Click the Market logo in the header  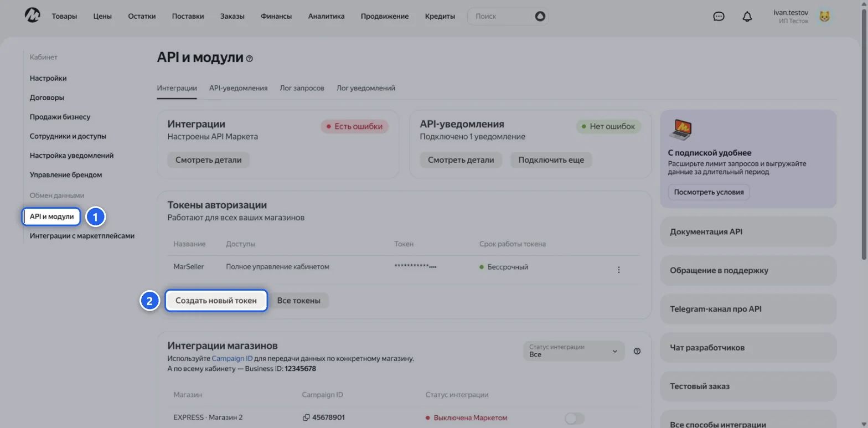tap(32, 16)
